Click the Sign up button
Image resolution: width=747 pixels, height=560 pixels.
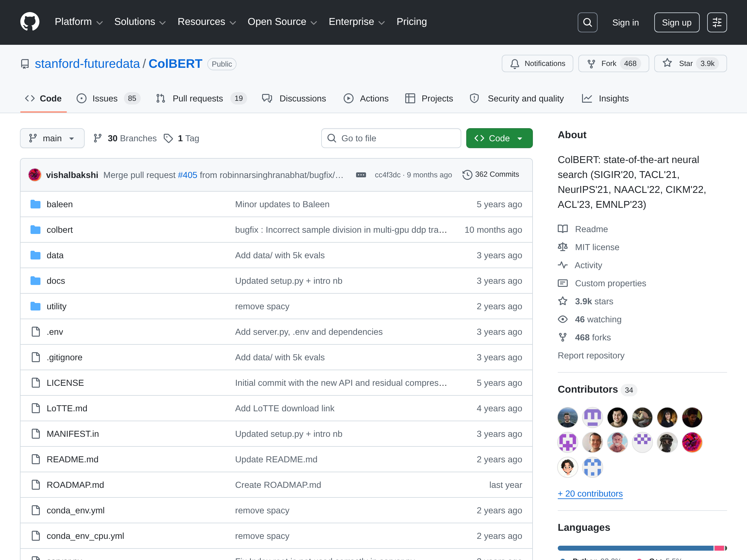[676, 22]
